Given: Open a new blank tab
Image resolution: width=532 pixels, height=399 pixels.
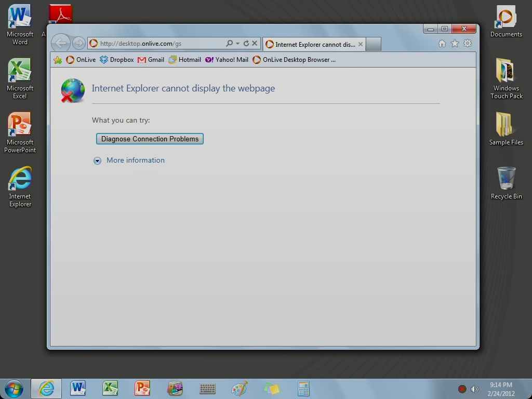Looking at the screenshot, I should pos(373,44).
